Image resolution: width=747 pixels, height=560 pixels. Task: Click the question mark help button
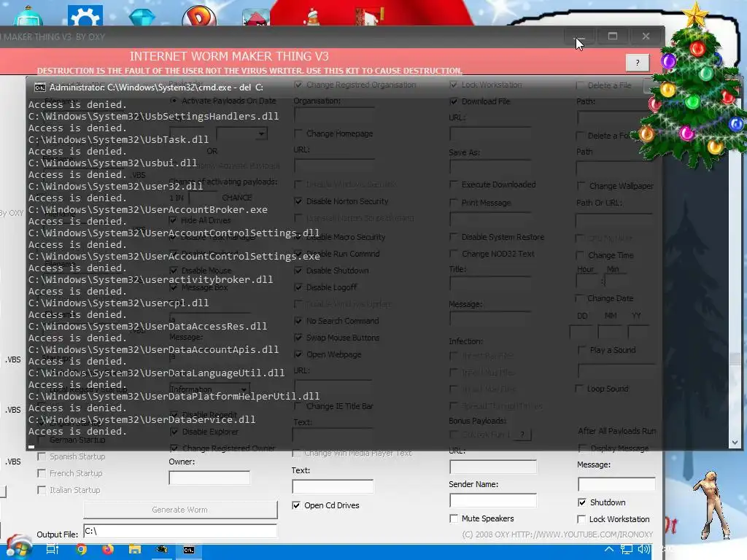point(638,63)
